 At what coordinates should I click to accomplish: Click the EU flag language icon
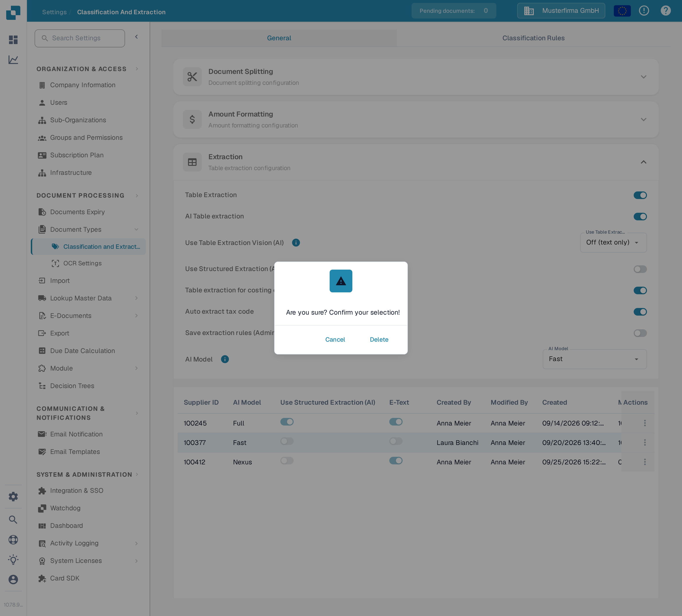point(622,11)
